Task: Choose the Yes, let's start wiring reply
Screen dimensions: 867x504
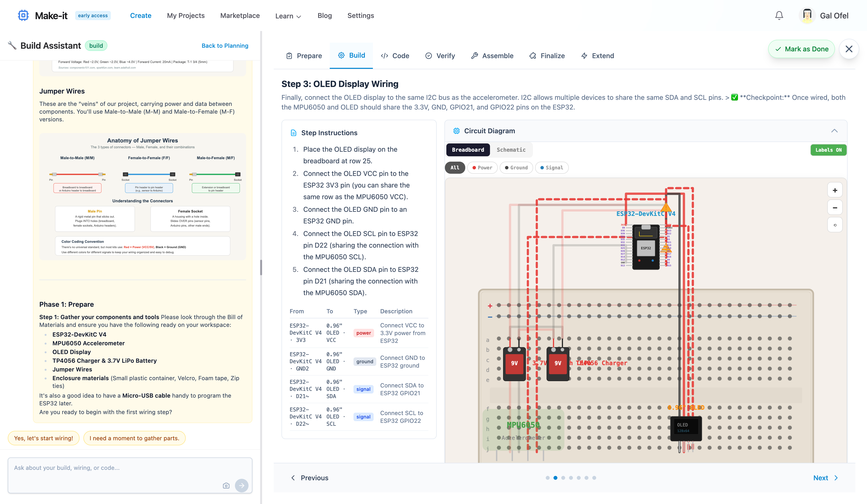Action: (x=43, y=438)
